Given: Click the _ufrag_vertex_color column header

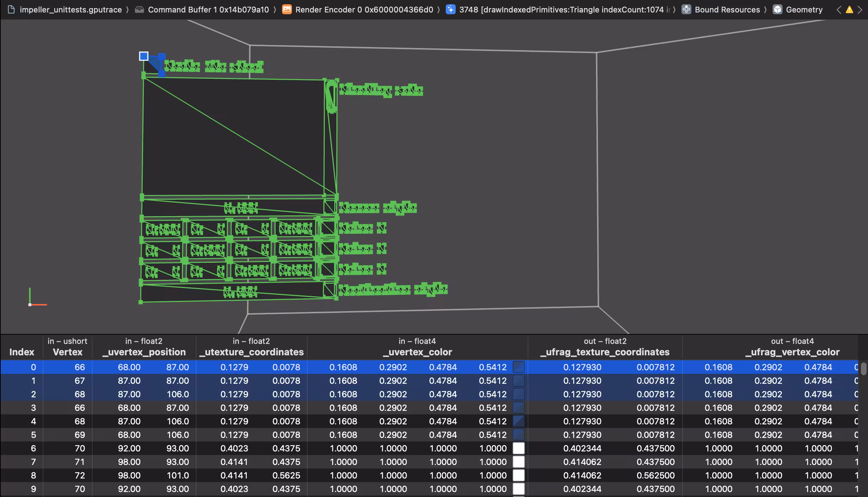Looking at the screenshot, I should pyautogui.click(x=792, y=352).
